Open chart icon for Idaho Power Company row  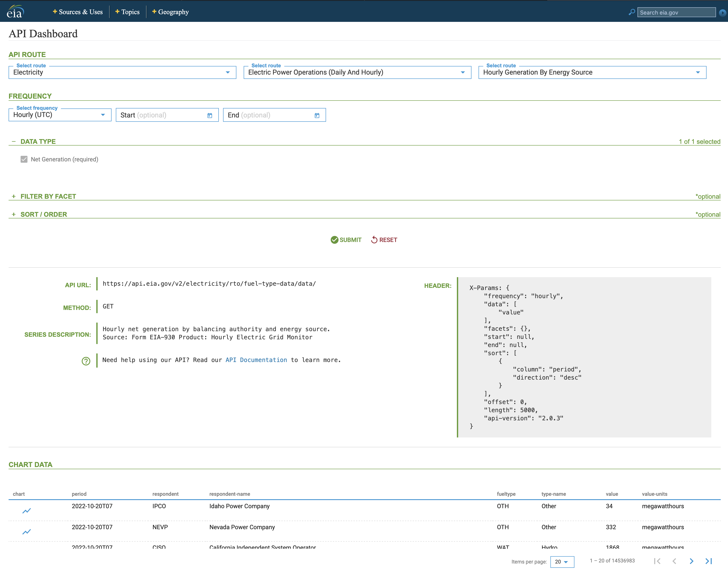pos(26,511)
